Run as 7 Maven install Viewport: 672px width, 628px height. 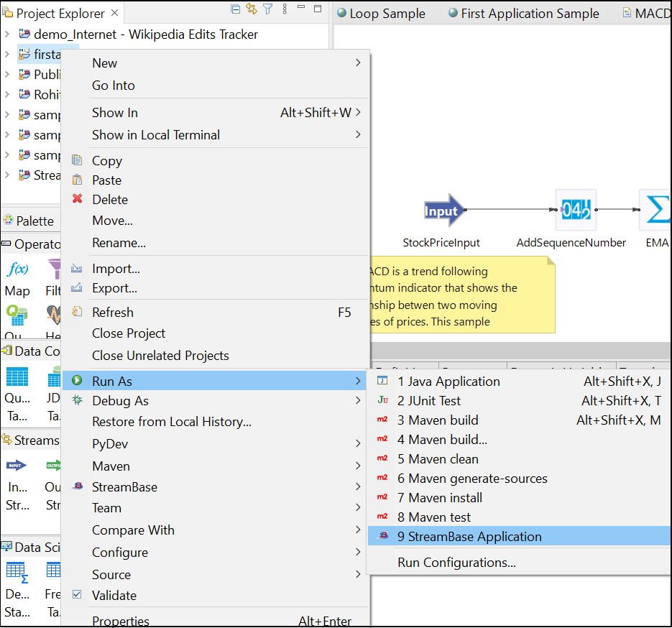tap(520, 498)
